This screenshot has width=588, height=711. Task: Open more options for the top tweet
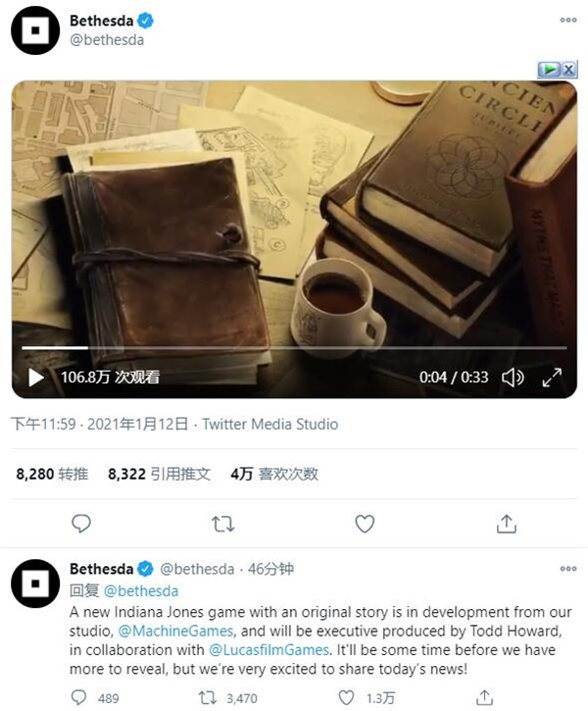point(568,20)
